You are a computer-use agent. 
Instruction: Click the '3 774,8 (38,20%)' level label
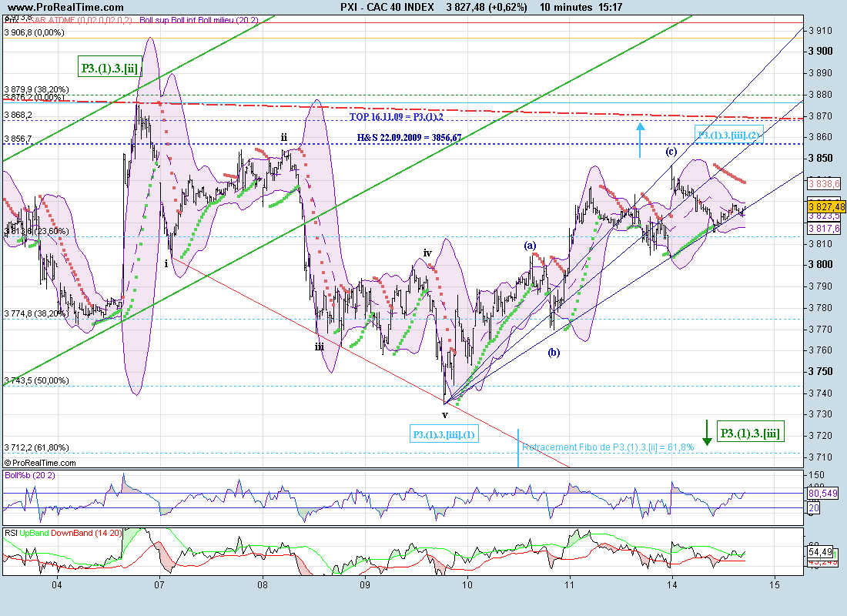coord(36,313)
